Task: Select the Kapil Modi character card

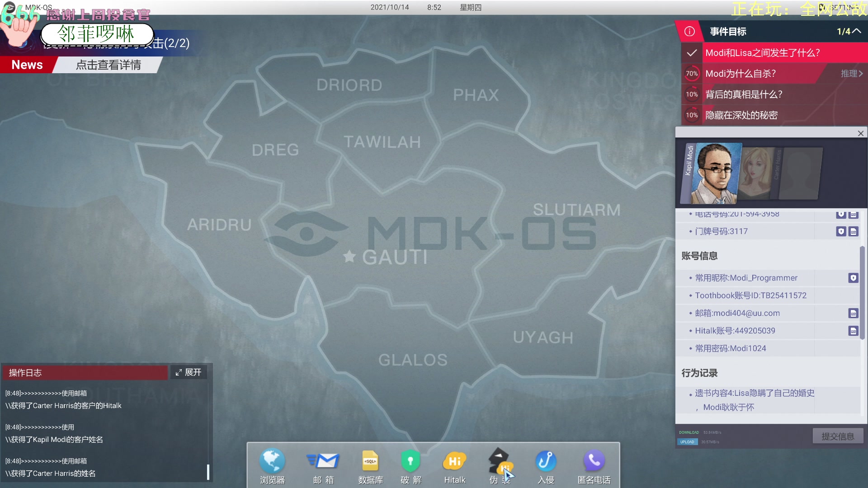Action: [x=711, y=174]
